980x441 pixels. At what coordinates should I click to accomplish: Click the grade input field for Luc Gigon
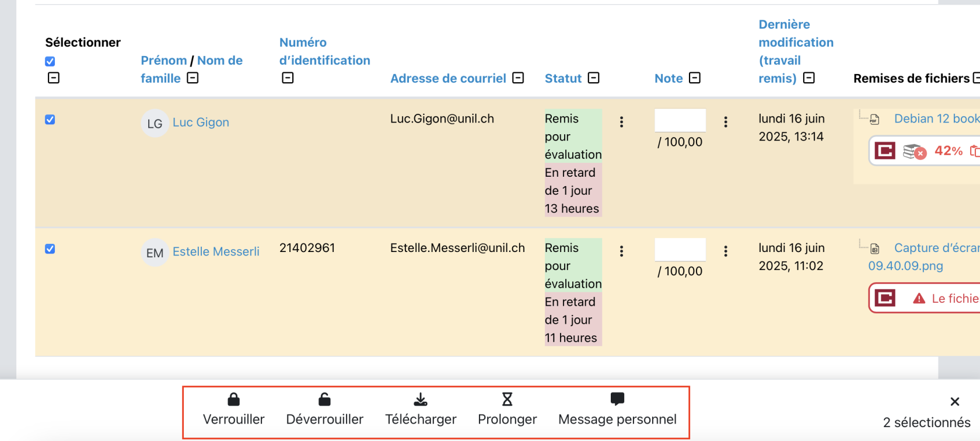680,120
